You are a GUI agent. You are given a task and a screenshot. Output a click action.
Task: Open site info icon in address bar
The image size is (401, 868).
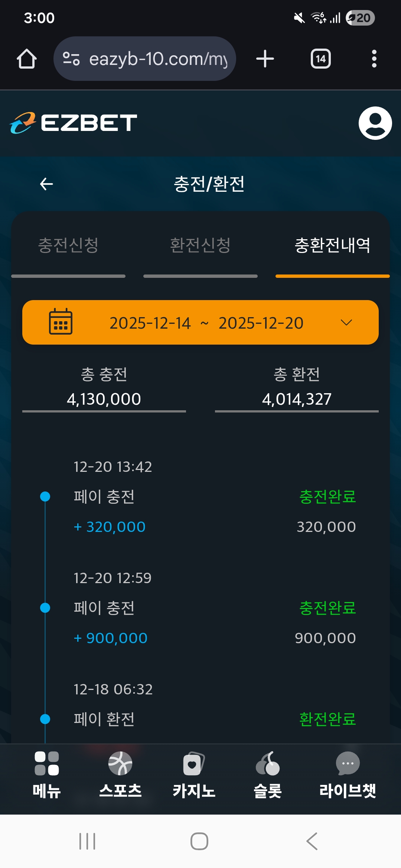point(71,59)
